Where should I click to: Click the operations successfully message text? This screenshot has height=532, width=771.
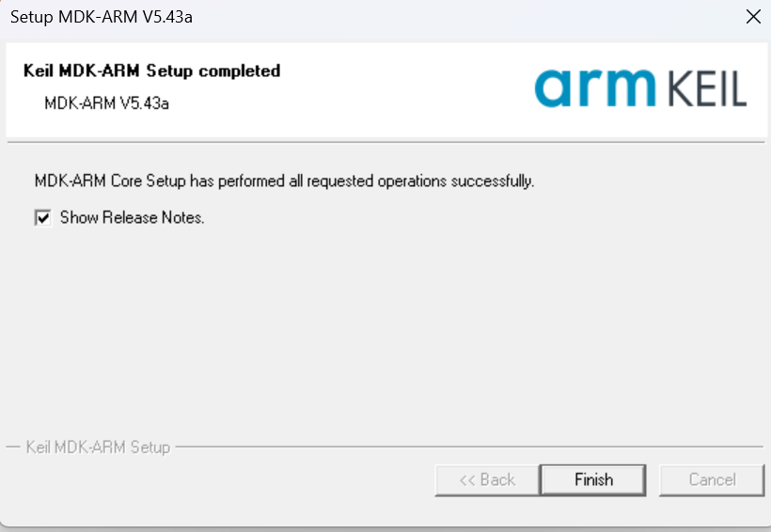point(284,181)
